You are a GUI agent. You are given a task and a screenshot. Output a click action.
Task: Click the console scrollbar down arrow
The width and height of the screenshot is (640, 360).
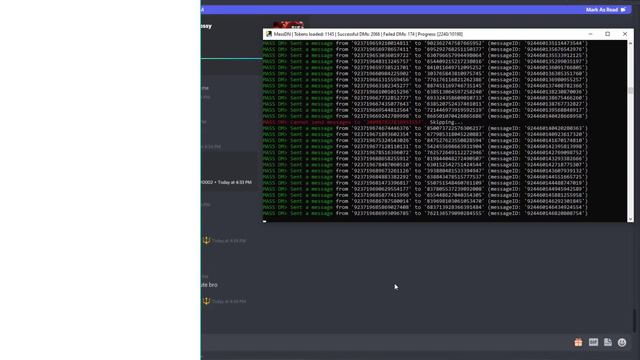(630, 219)
